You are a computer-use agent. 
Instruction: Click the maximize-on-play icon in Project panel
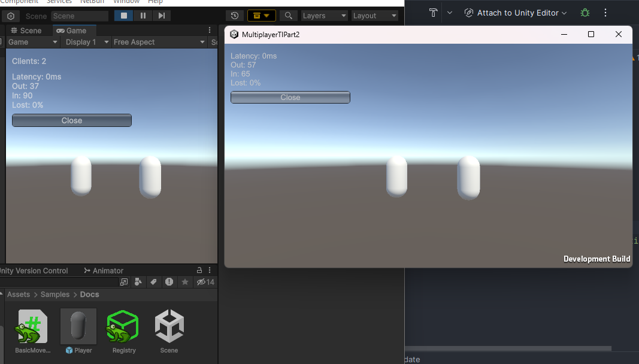click(124, 282)
